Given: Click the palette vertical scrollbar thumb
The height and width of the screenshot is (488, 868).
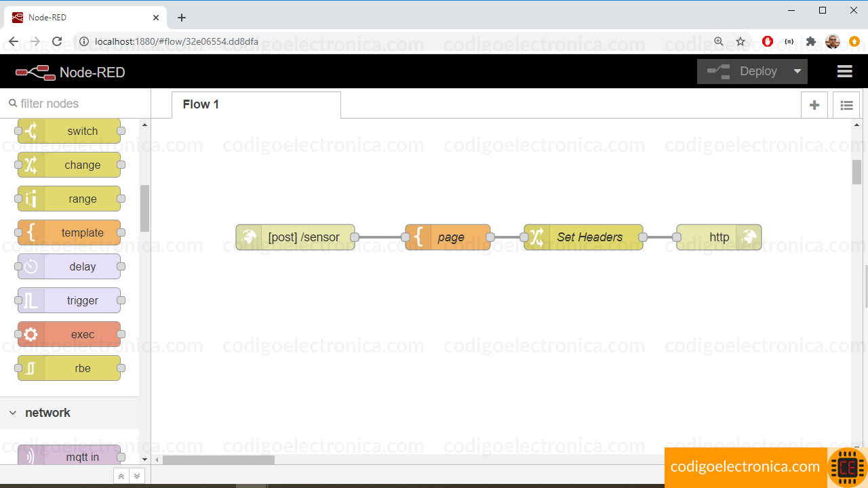Looking at the screenshot, I should (x=144, y=208).
